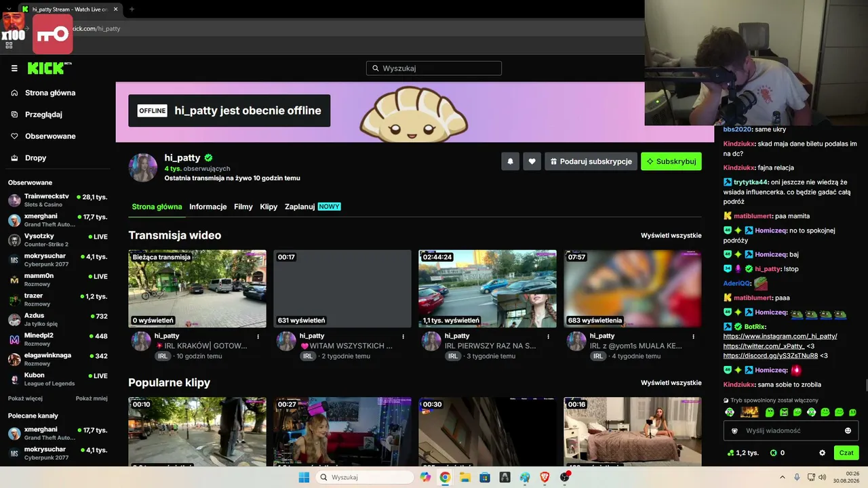Open options for IRL PIERWSZY RAZ video
The height and width of the screenshot is (488, 868).
[x=548, y=336]
